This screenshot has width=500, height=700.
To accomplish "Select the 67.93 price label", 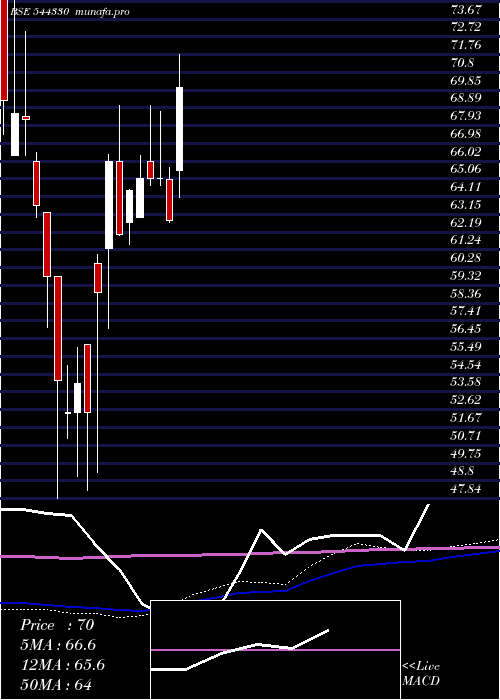I will pyautogui.click(x=466, y=116).
